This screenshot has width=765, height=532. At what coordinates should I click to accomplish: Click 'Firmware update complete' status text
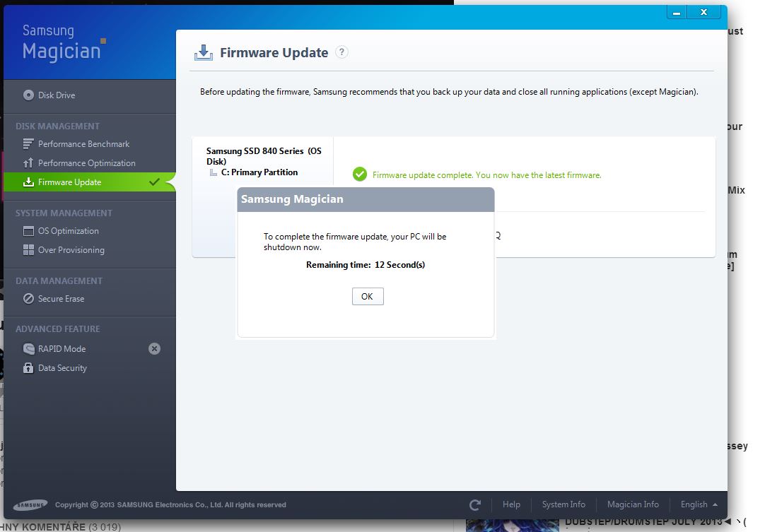(x=487, y=175)
